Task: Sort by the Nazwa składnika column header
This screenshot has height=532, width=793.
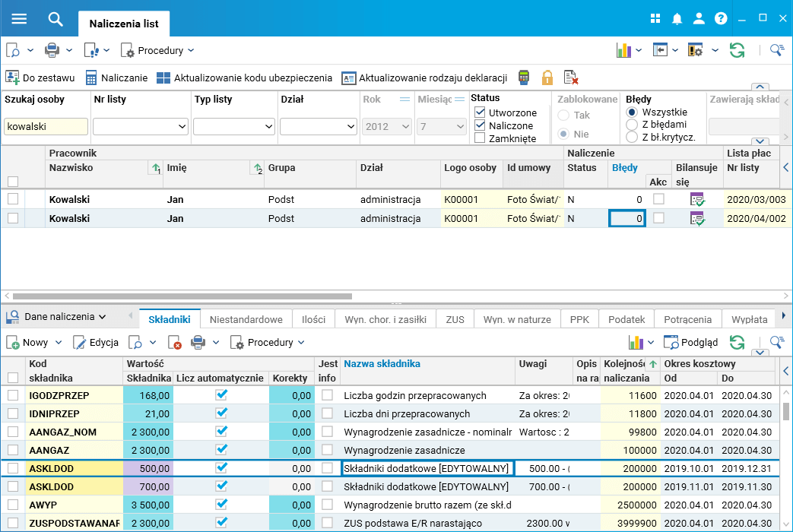Action: [x=382, y=363]
